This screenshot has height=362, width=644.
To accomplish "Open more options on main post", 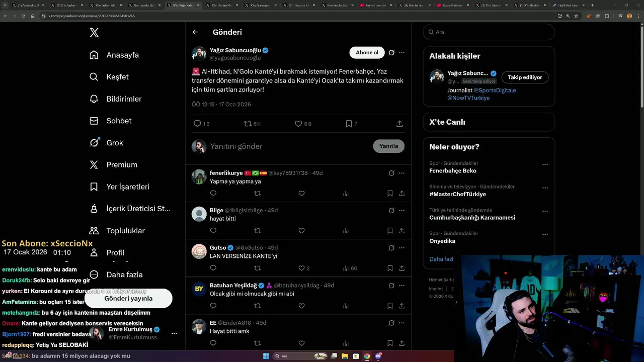I will [x=401, y=52].
